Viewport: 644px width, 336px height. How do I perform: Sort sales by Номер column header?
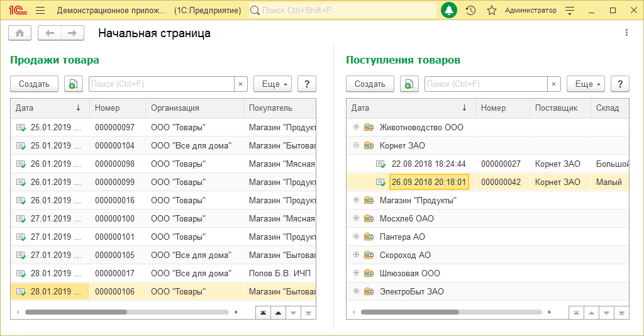point(118,108)
